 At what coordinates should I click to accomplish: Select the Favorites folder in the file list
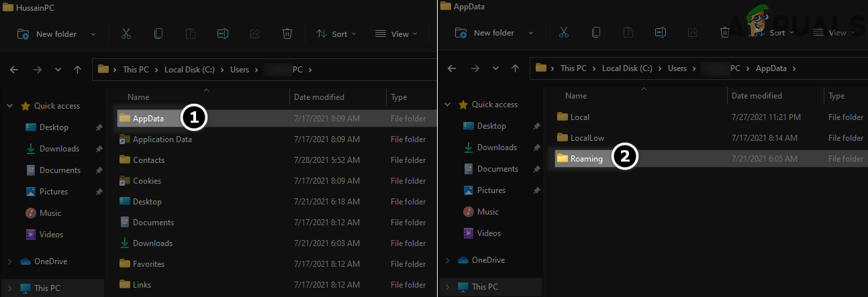[x=148, y=264]
